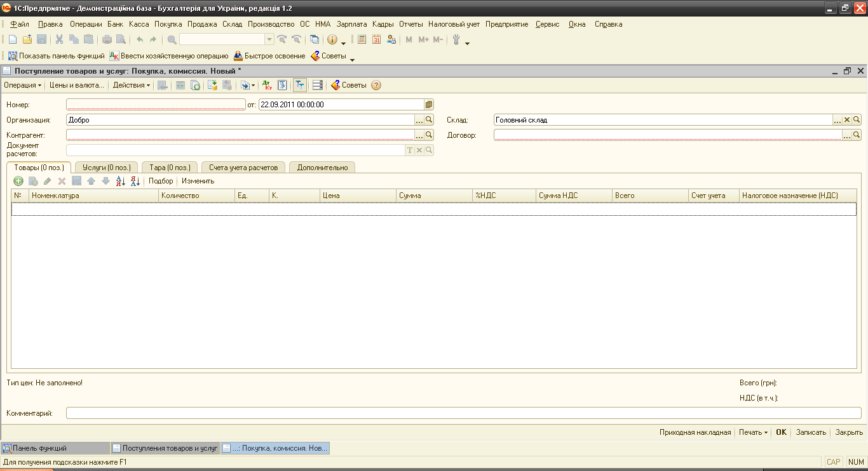Open the search combo box dropdown arrow

point(269,39)
